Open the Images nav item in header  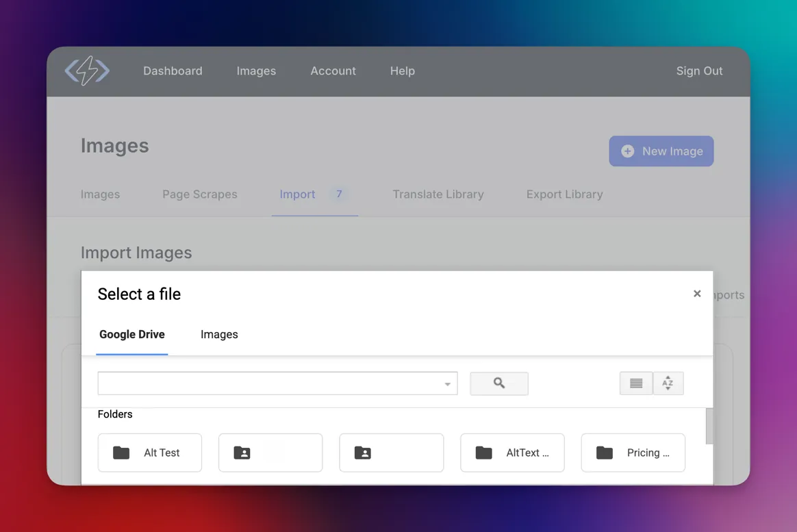tap(256, 71)
